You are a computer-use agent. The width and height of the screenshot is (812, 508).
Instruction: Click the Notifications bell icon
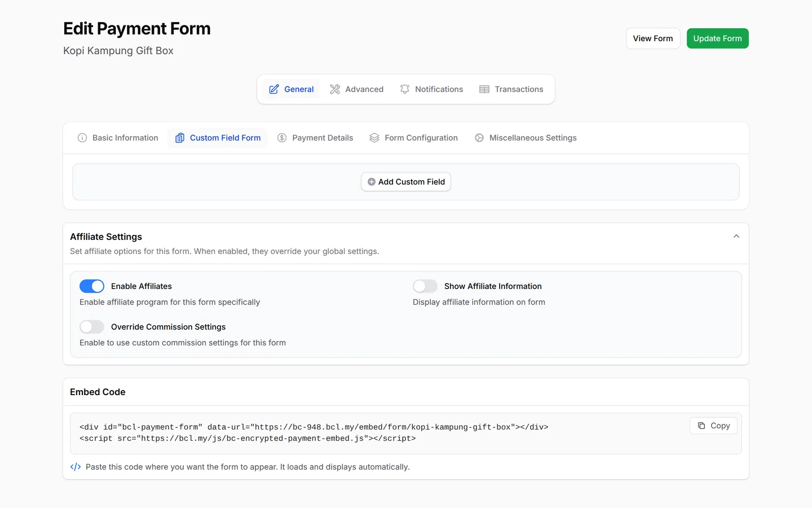click(405, 89)
